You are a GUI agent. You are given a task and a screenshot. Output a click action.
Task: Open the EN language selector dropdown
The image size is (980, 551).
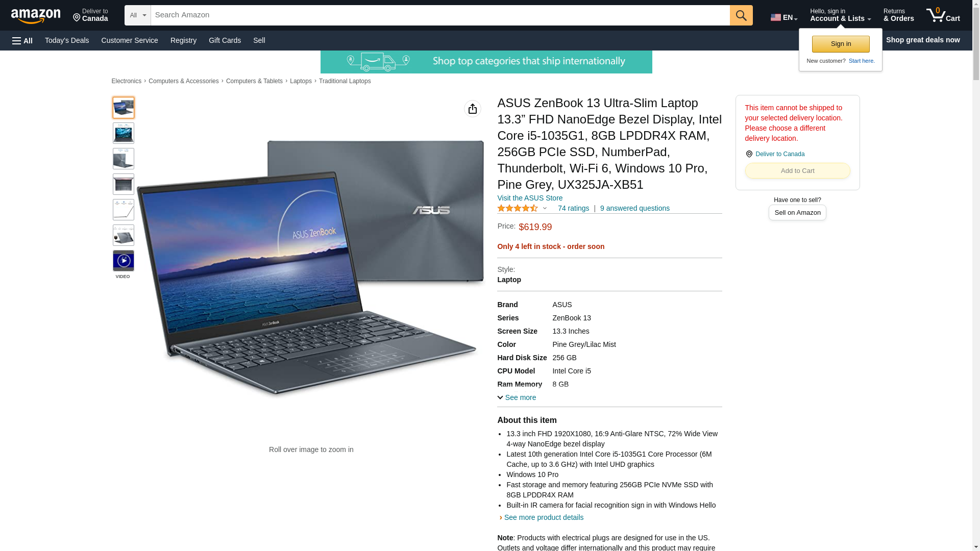[784, 17]
